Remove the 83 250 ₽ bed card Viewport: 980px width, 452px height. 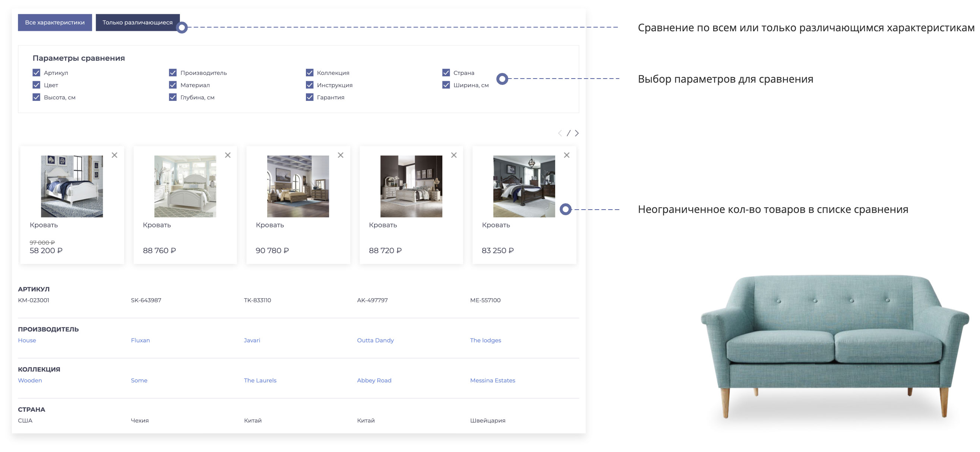coord(566,155)
